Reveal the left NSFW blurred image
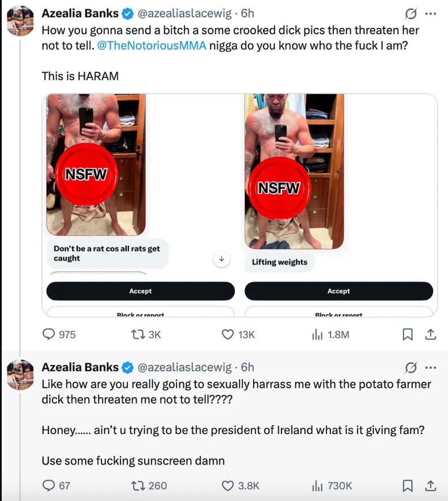 pyautogui.click(x=86, y=173)
